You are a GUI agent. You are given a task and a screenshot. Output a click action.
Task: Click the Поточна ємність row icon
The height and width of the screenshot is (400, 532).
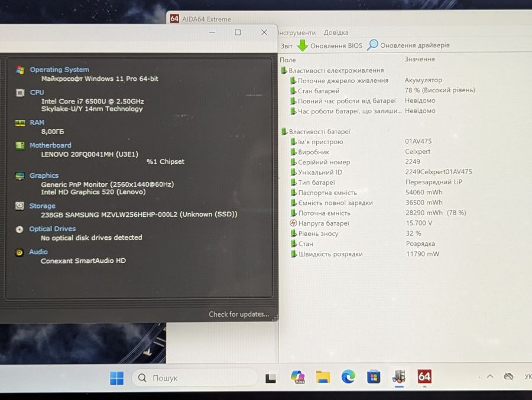click(294, 213)
